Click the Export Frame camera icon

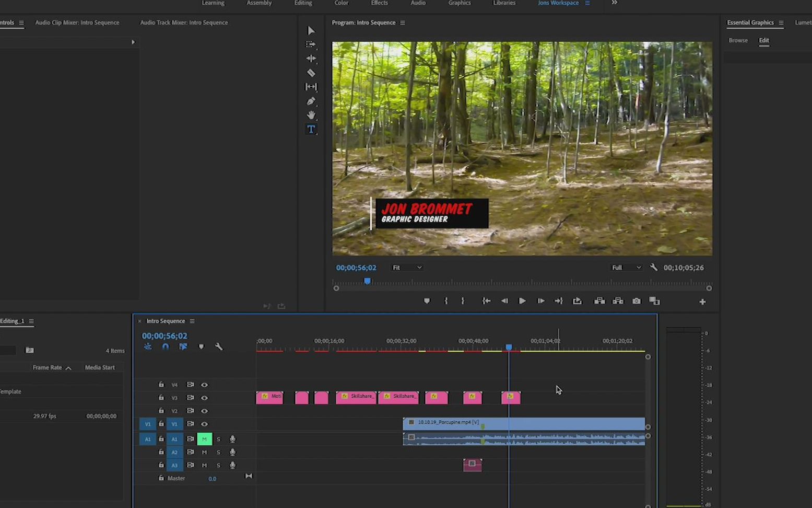pyautogui.click(x=636, y=301)
